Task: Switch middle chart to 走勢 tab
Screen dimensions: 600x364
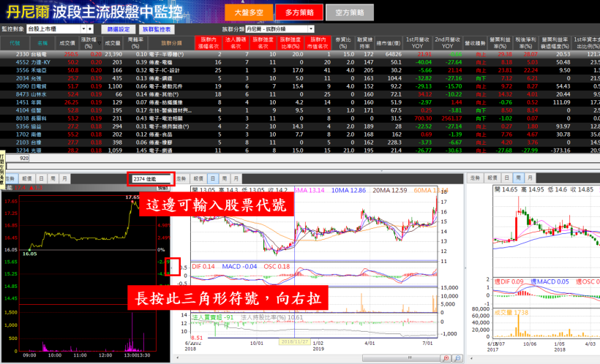Action: click(x=181, y=178)
